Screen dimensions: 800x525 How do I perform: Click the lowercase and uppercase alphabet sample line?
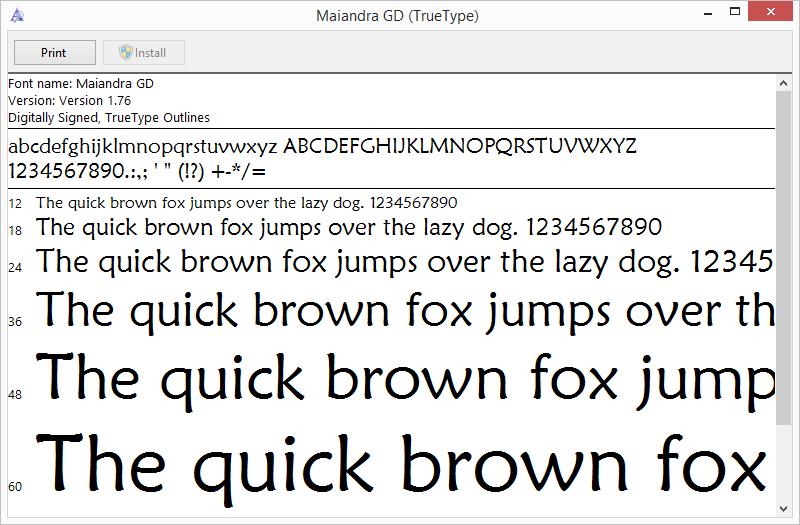click(322, 147)
